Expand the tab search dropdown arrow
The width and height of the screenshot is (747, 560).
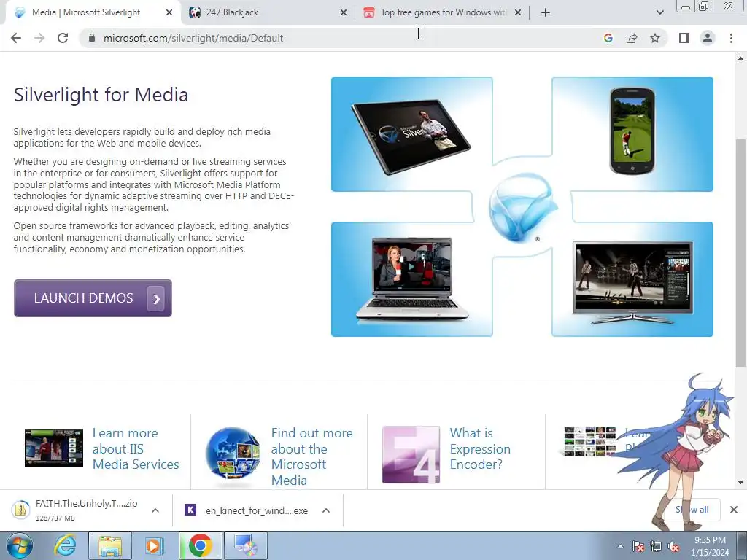(659, 12)
